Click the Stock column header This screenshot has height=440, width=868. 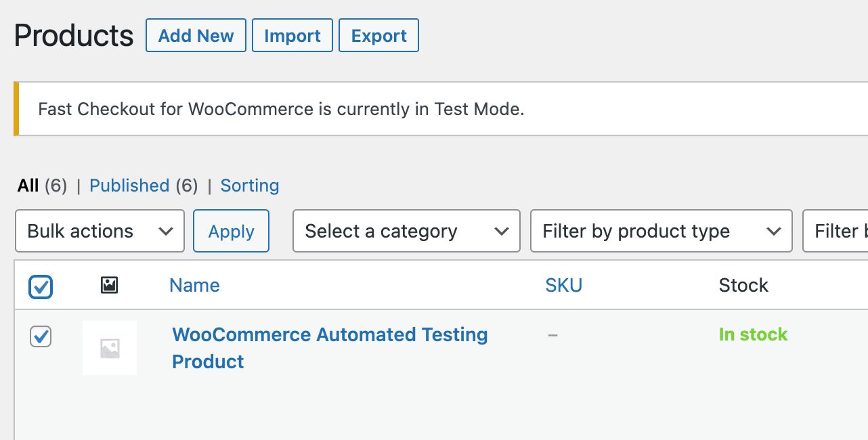coord(743,285)
